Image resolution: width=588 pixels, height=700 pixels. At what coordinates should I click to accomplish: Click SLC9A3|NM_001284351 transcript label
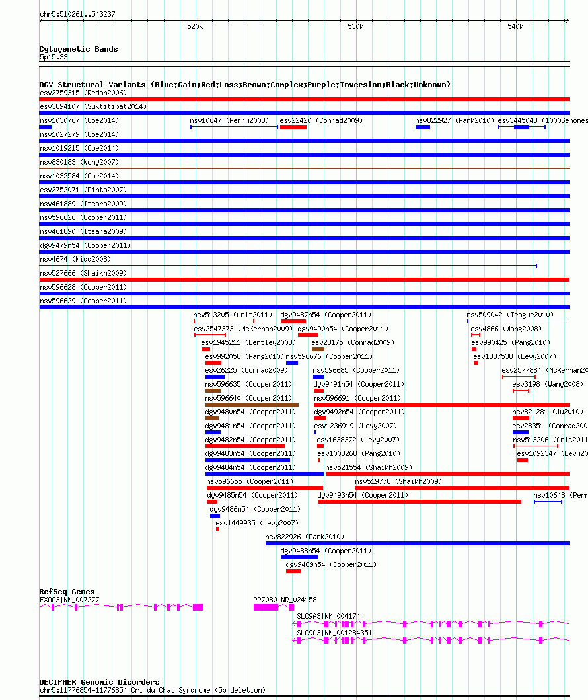click(x=334, y=633)
